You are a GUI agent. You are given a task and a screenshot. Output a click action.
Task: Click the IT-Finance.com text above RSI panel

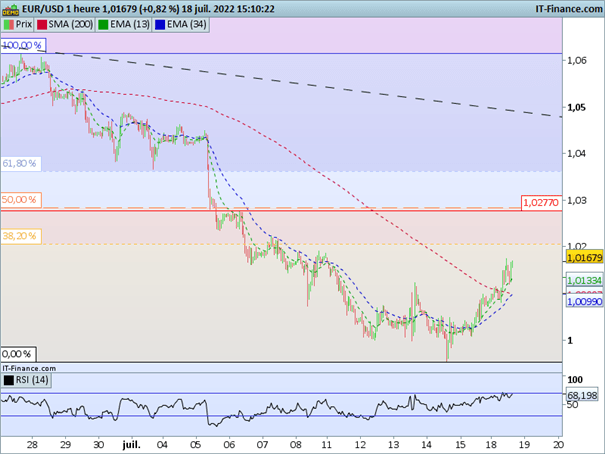(29, 368)
